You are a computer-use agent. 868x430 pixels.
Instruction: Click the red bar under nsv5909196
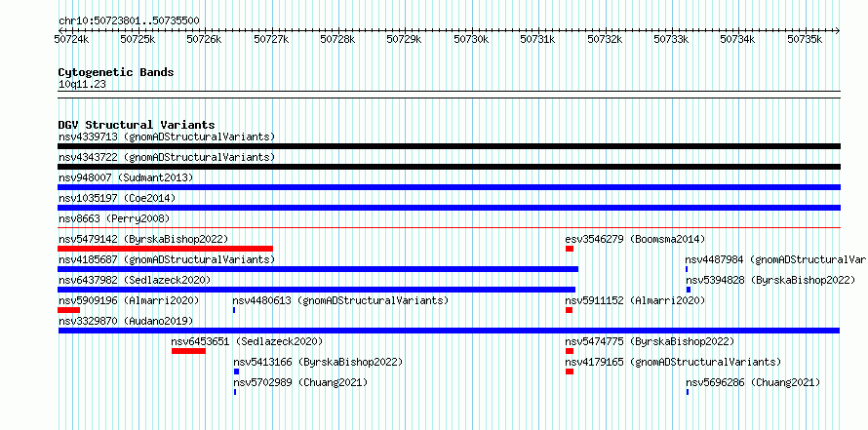click(68, 310)
